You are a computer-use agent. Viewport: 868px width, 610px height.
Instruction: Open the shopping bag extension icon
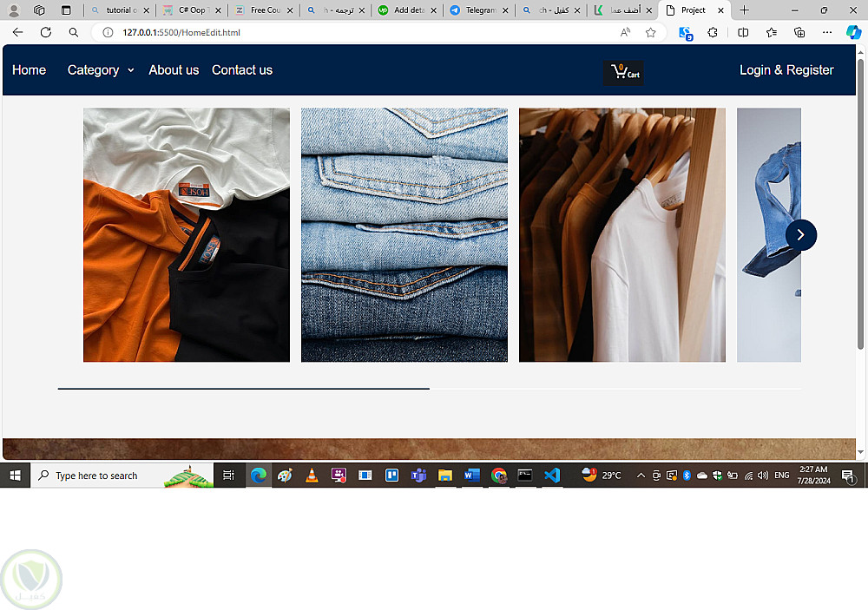point(686,33)
